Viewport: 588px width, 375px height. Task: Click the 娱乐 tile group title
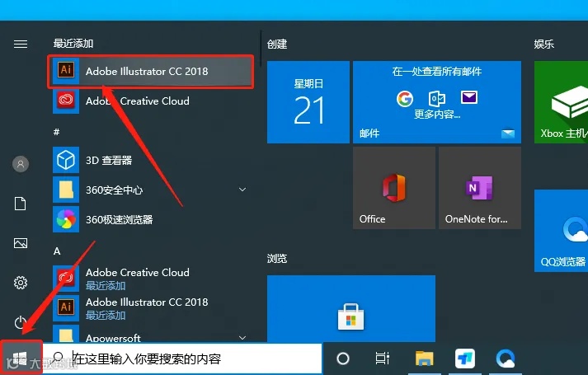tap(543, 45)
